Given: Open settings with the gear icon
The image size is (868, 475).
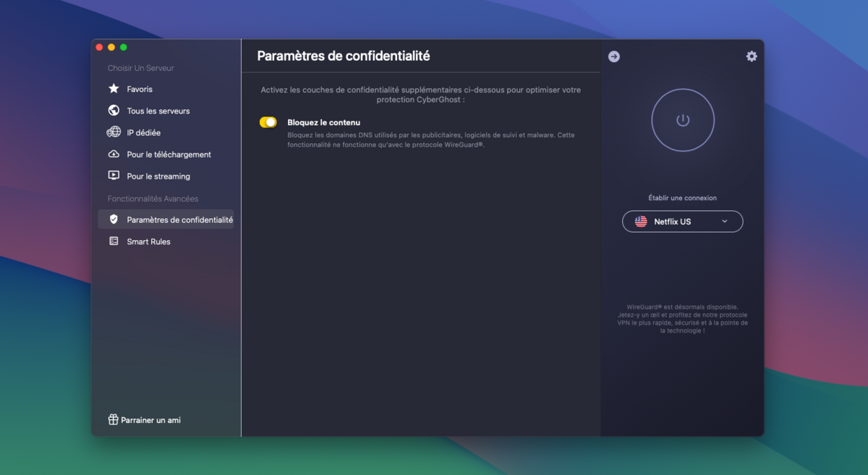Looking at the screenshot, I should [752, 56].
